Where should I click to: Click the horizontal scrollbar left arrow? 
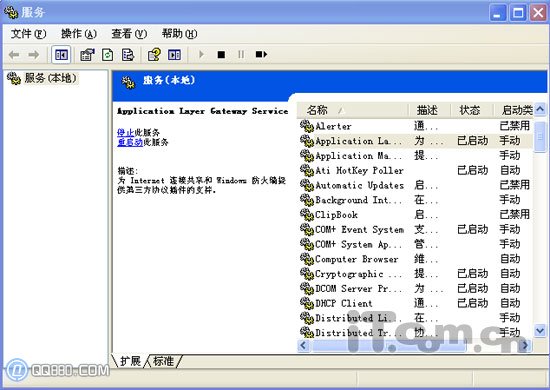(304, 345)
